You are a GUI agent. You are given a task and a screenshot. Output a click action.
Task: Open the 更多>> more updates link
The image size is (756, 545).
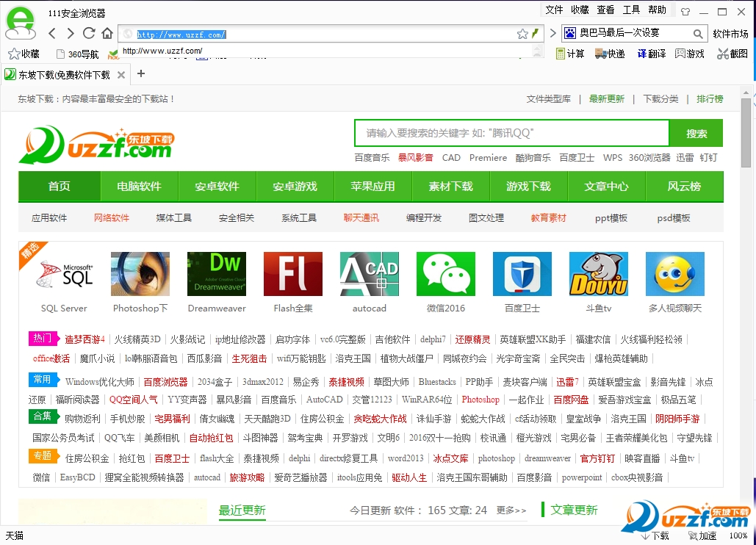(511, 510)
